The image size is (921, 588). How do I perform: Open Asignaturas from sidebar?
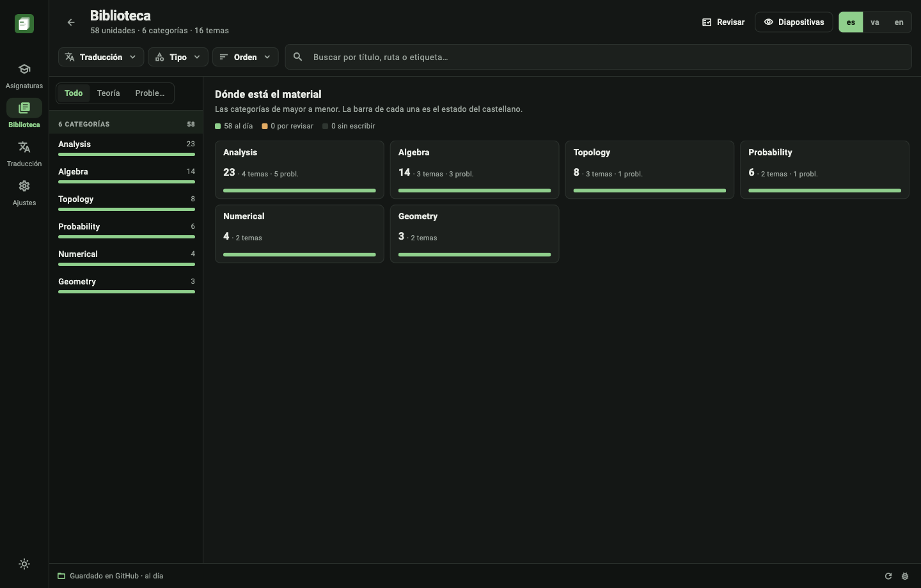point(24,75)
